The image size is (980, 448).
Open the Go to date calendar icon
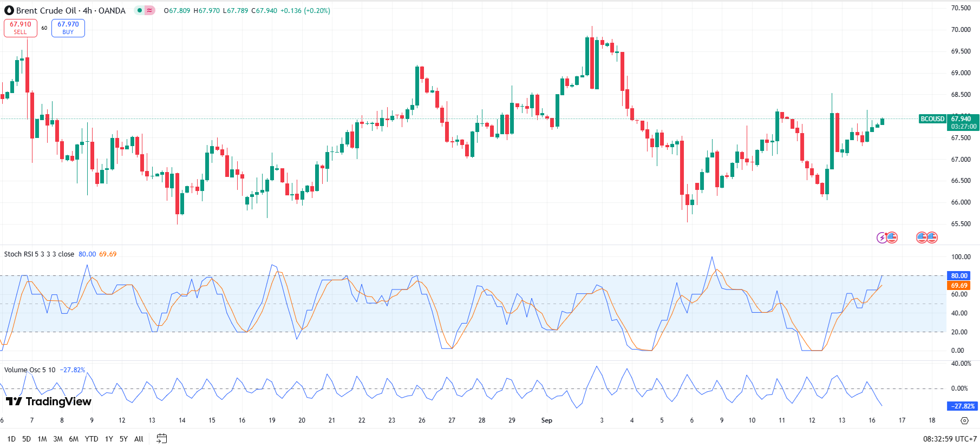(x=161, y=439)
